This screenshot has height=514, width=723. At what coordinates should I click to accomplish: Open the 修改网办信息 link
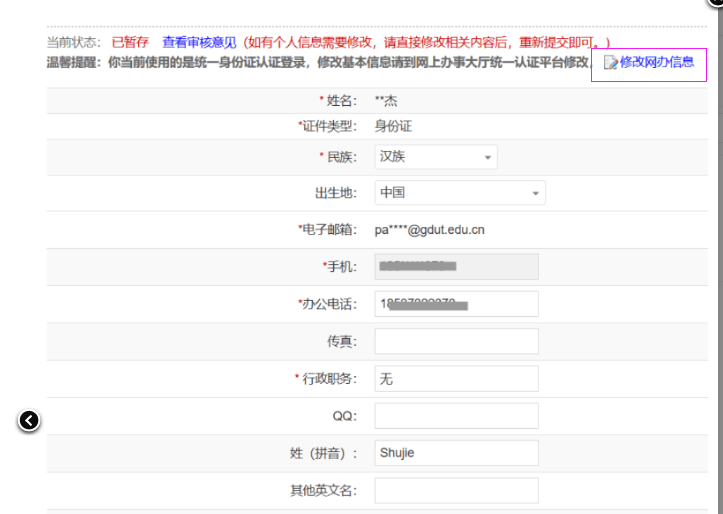tap(657, 62)
